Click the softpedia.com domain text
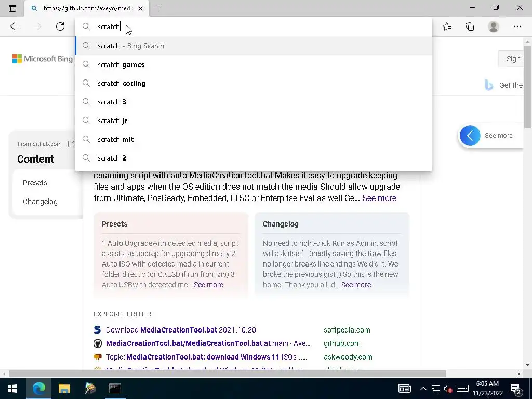This screenshot has width=532, height=399. (x=347, y=330)
